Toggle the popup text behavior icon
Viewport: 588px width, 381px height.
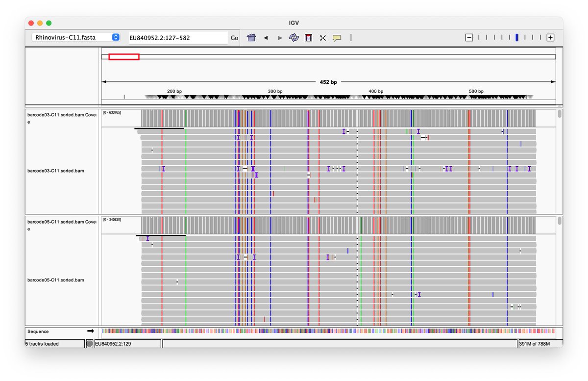[337, 38]
